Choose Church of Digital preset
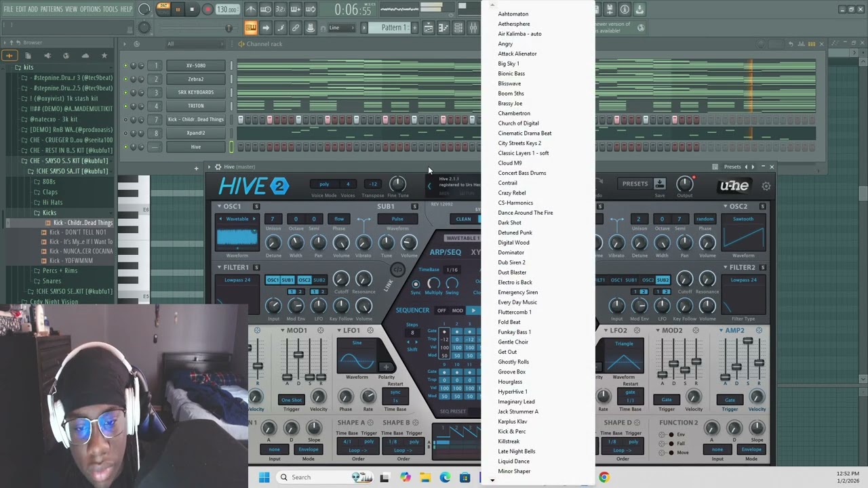The image size is (868, 488). tap(518, 123)
